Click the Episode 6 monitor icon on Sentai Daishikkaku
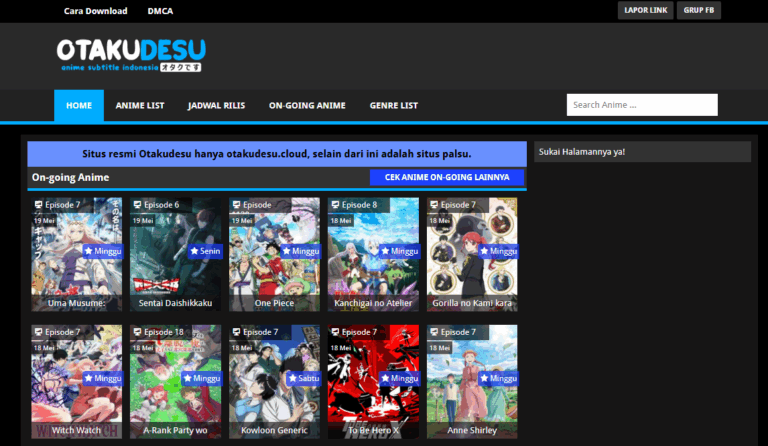The image size is (768, 446). point(137,205)
